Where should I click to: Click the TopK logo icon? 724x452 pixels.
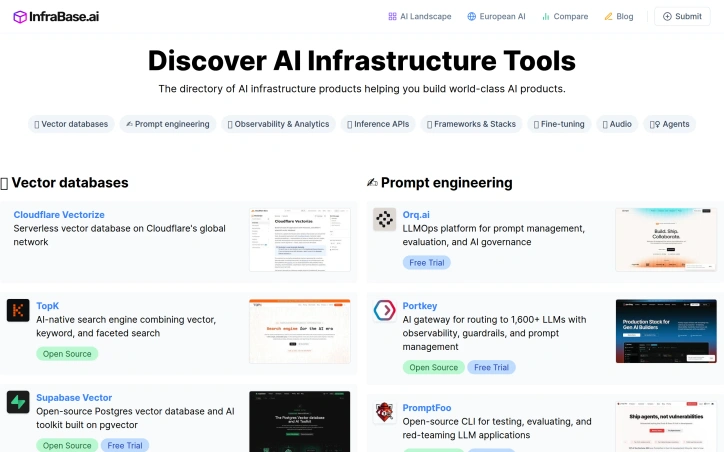click(18, 310)
